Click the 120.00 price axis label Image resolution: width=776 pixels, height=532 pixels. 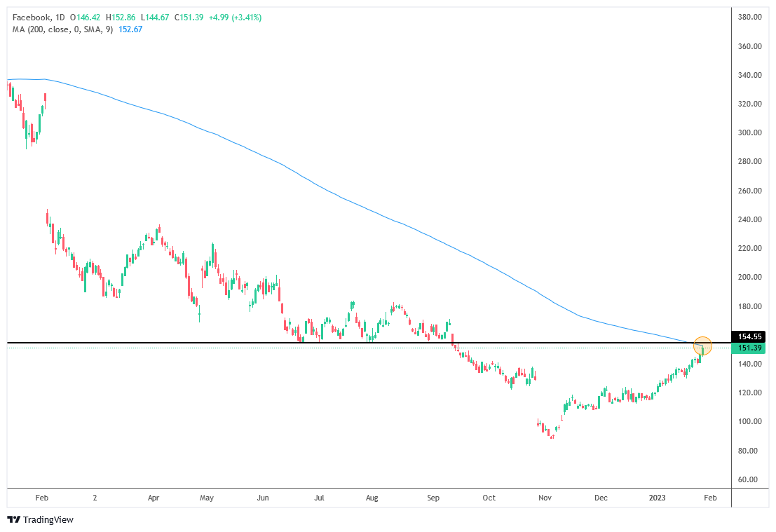point(750,393)
